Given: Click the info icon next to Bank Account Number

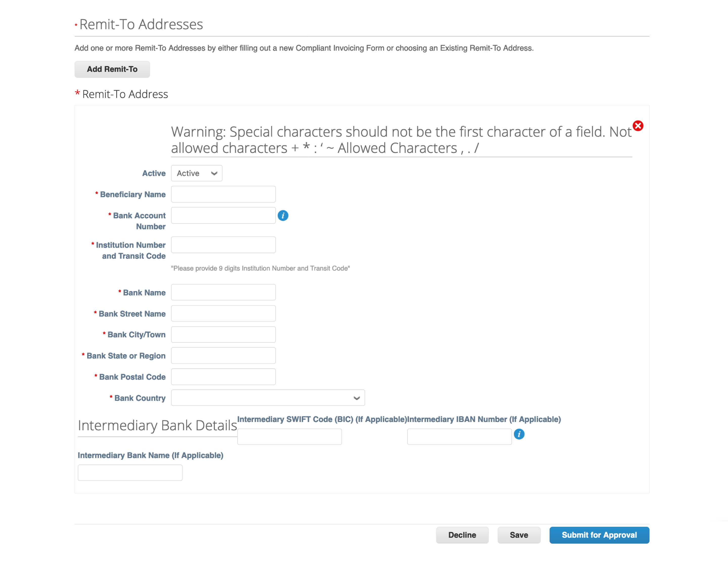Looking at the screenshot, I should coord(283,215).
